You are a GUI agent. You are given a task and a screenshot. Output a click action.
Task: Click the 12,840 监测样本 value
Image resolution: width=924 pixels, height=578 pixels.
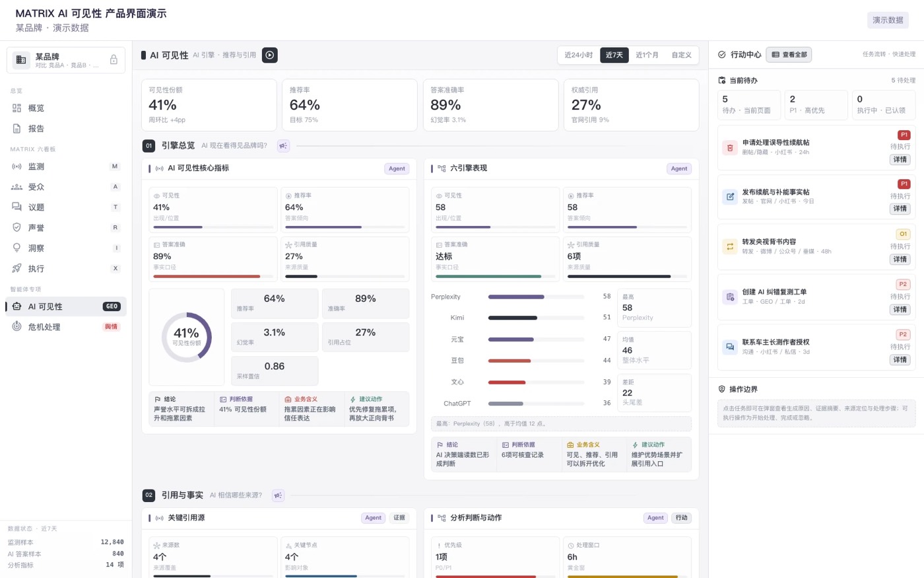coord(112,542)
